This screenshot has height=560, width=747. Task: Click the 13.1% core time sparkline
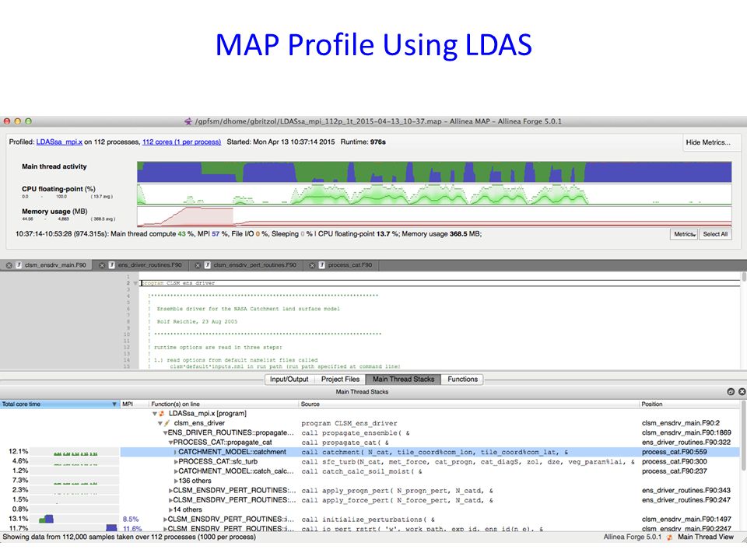coord(75,519)
